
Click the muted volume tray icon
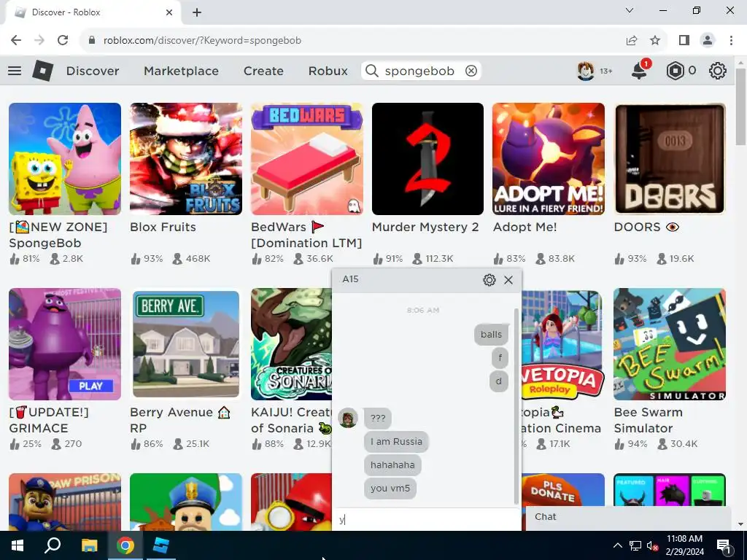pos(652,545)
